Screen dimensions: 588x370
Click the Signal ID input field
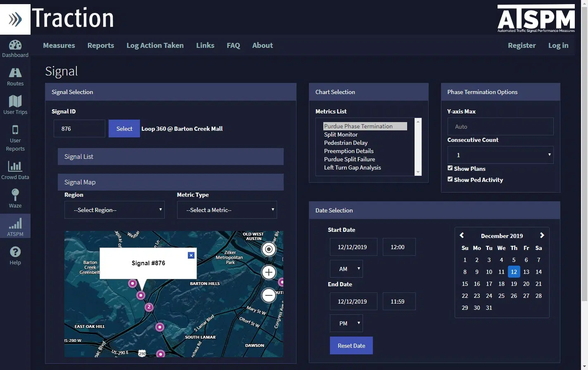(79, 129)
